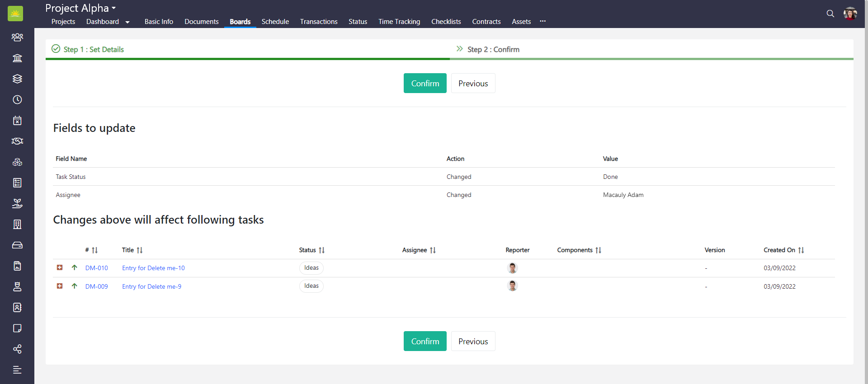Open the Entry for Delete me-10 link
The image size is (868, 384).
(x=153, y=268)
